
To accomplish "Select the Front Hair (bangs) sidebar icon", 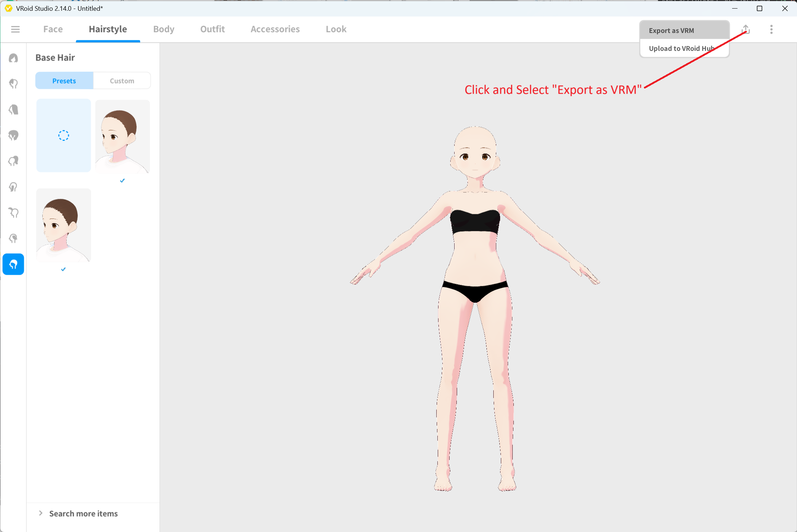I will 13,84.
